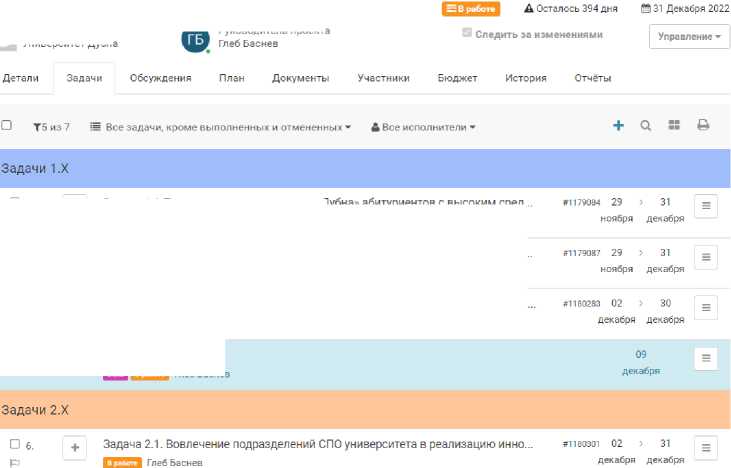731x468 pixels.
Task: Click Глеб Баснев project manager name
Action: click(248, 43)
